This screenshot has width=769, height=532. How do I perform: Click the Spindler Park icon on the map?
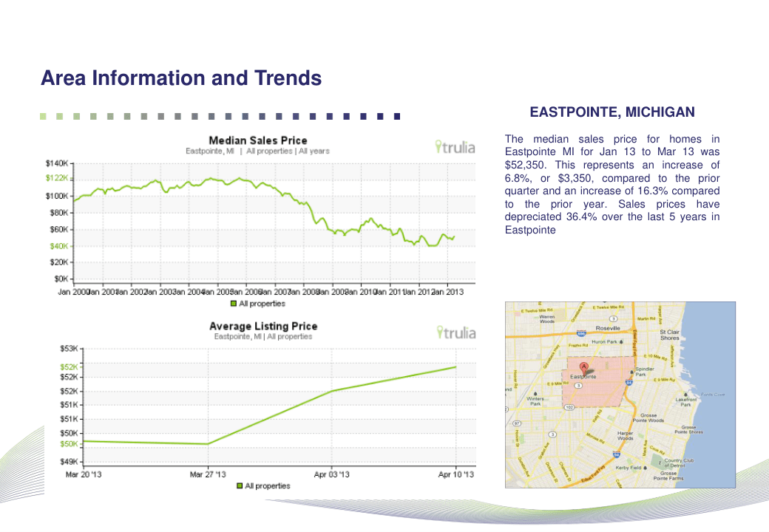(x=631, y=372)
